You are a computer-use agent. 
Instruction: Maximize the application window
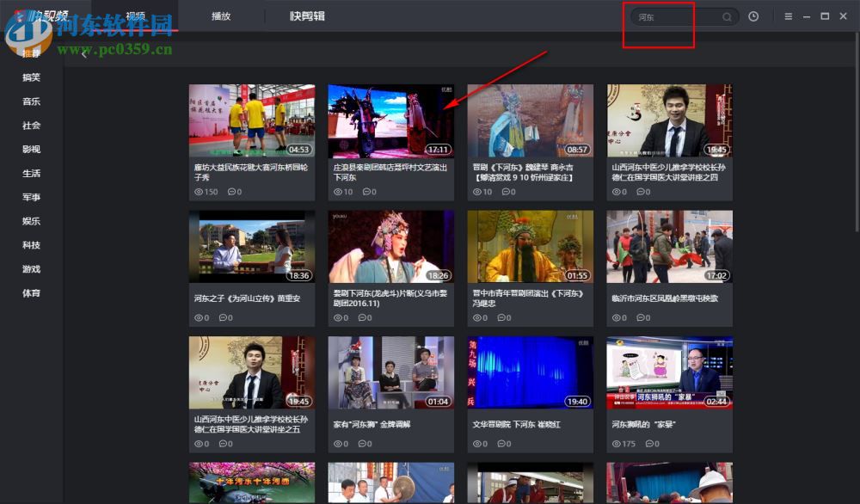coord(825,16)
